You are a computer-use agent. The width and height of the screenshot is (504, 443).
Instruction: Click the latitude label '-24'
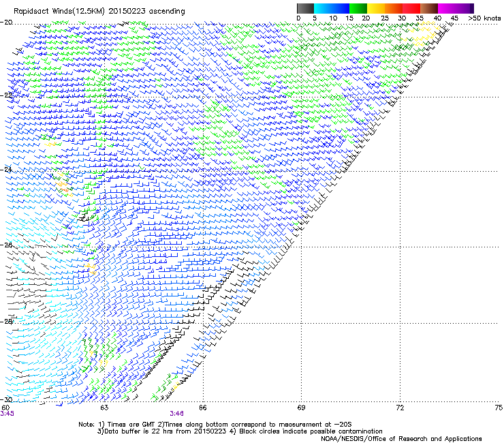(x=6, y=169)
